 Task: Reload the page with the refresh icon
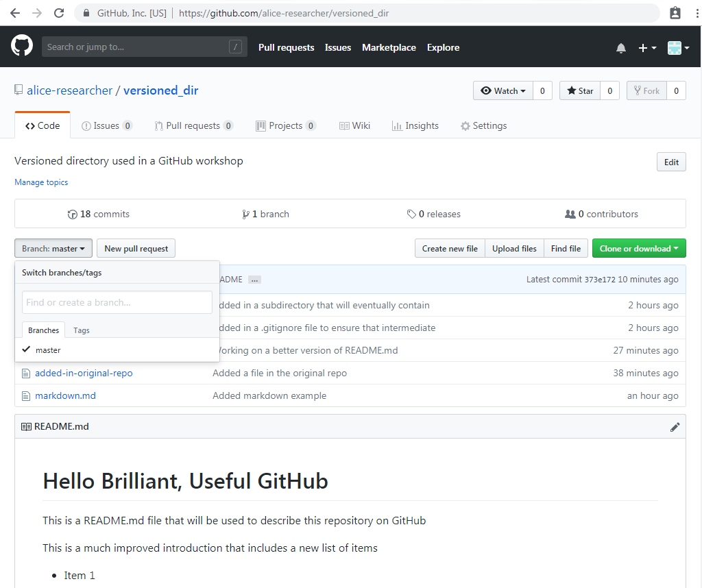click(60, 12)
